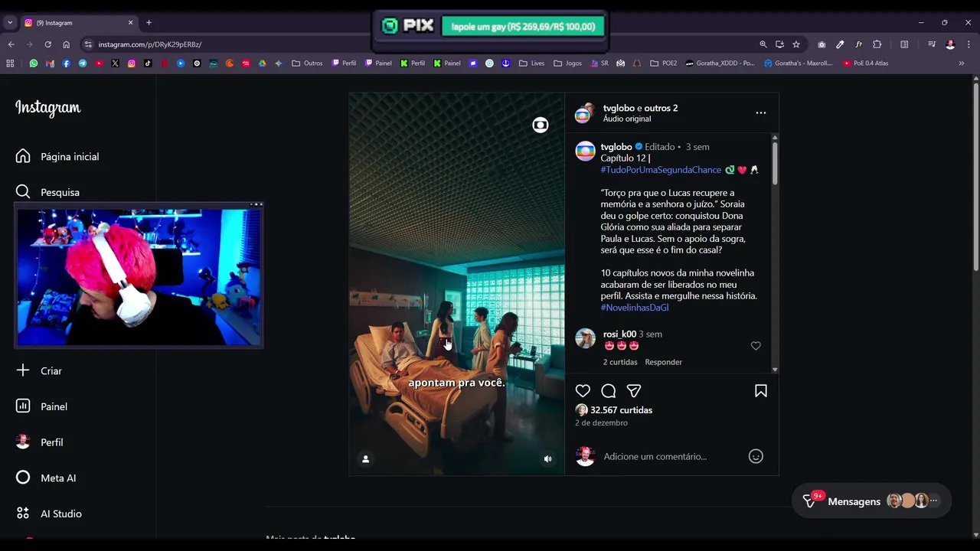Click the Instagram logo

(47, 108)
